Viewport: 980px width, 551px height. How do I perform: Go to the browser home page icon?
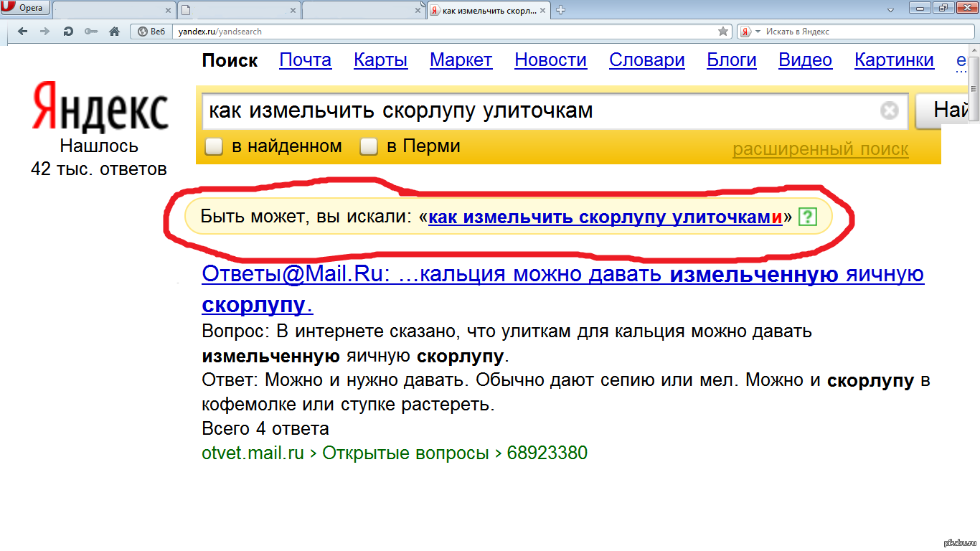click(x=113, y=32)
